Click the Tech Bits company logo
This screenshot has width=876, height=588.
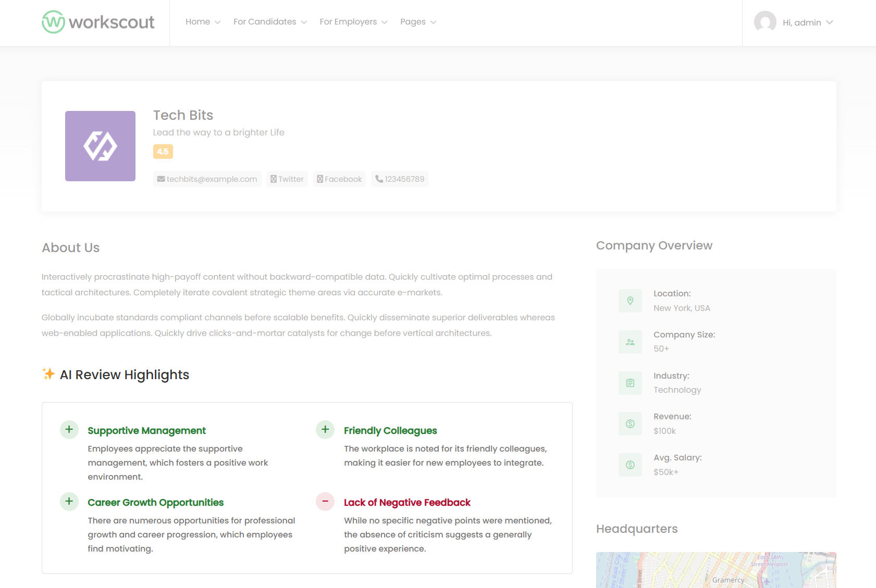[x=100, y=146]
